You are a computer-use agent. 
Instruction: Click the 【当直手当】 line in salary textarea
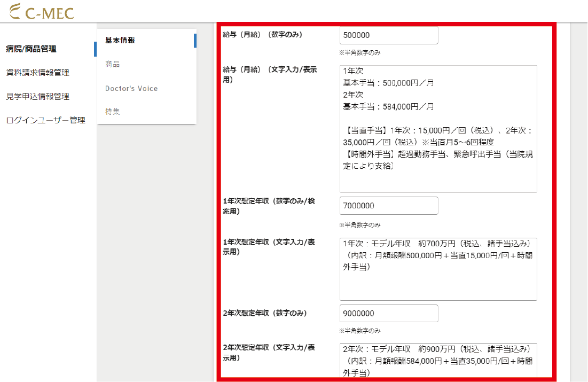(438, 136)
